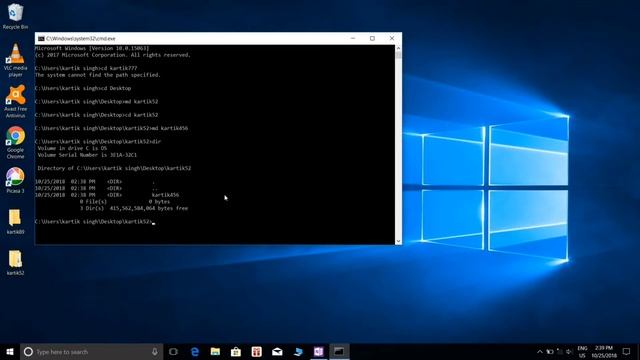Click the ENG US language indicator
The image size is (640, 360).
582,351
